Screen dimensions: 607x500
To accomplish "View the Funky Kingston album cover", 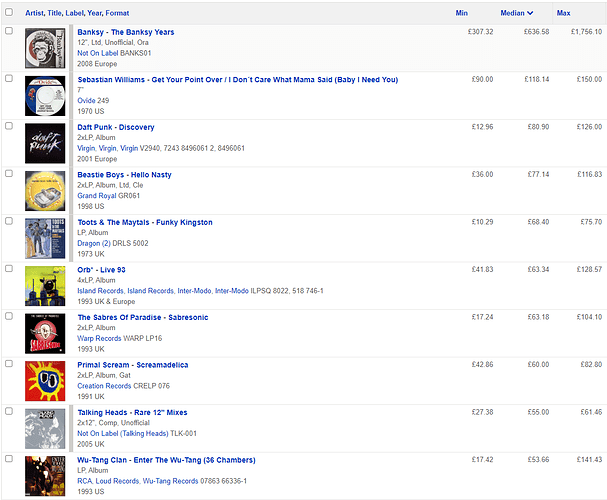I will (x=45, y=238).
